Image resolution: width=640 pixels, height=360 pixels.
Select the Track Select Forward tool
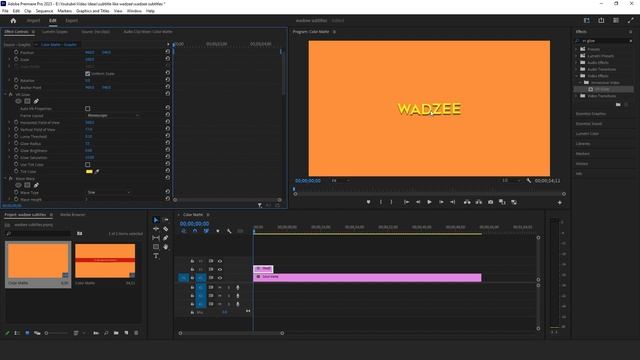[x=166, y=220]
